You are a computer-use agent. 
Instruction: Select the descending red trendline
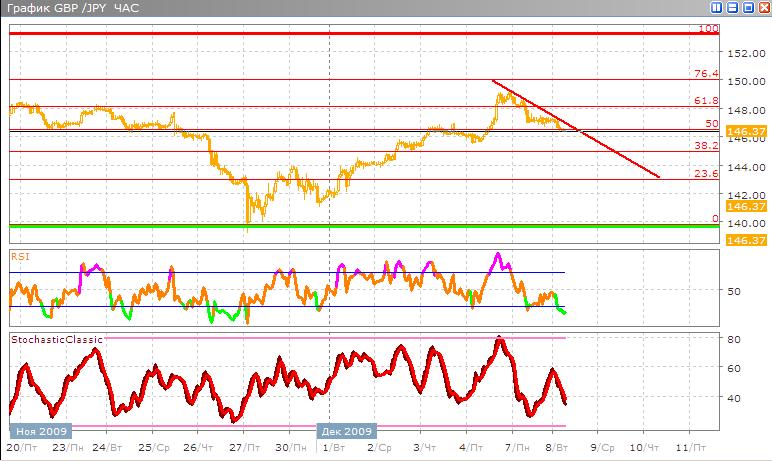click(600, 141)
